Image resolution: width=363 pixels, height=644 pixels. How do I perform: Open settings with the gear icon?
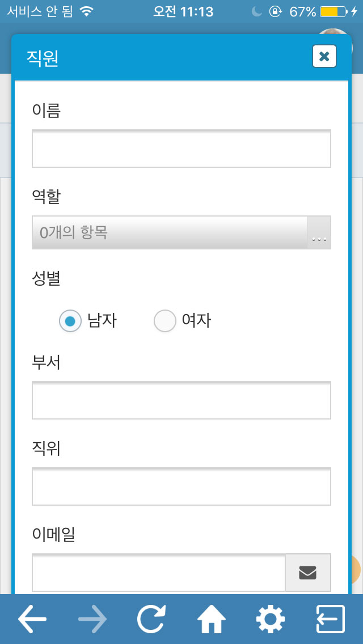coord(271,618)
